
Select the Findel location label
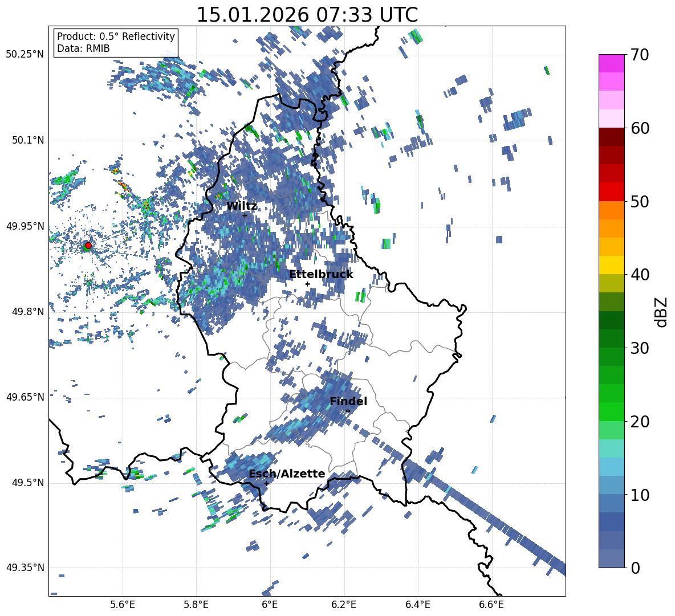[348, 401]
